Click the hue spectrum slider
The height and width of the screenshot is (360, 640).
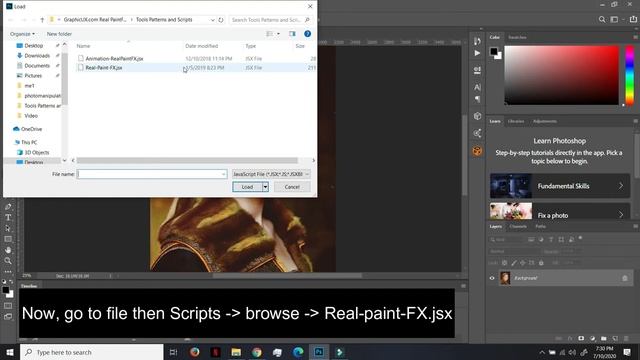[630, 76]
